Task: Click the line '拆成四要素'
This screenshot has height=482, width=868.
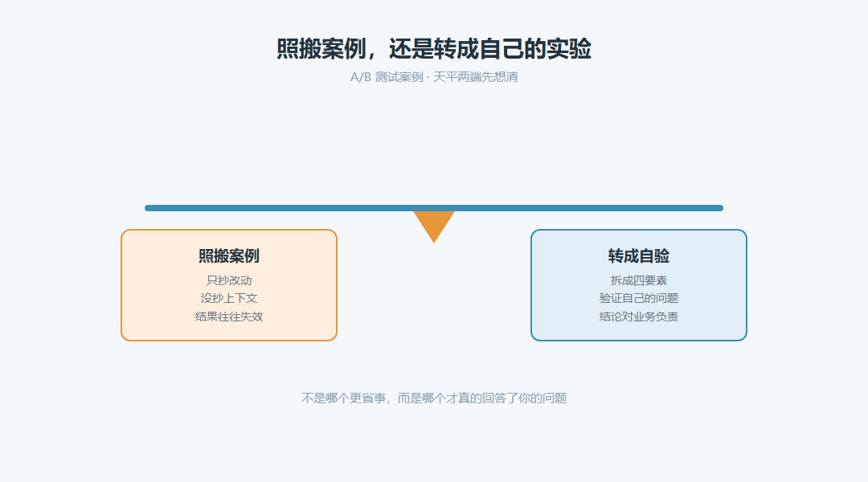Action: tap(638, 280)
